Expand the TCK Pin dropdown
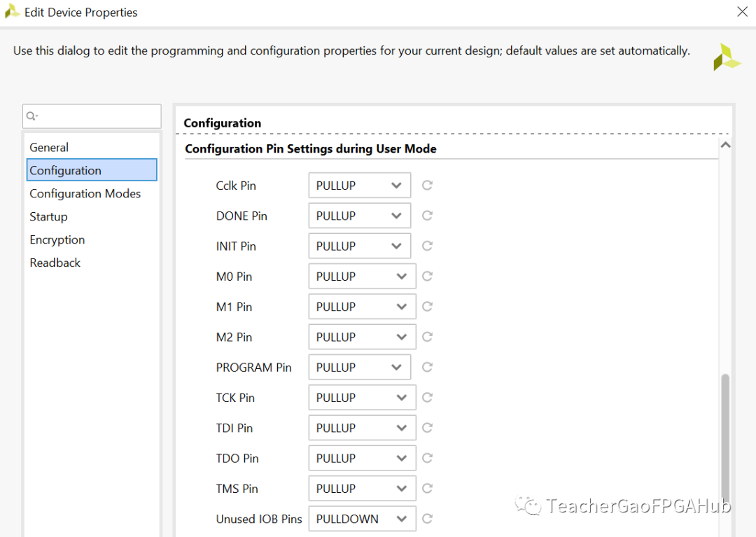 tap(362, 398)
